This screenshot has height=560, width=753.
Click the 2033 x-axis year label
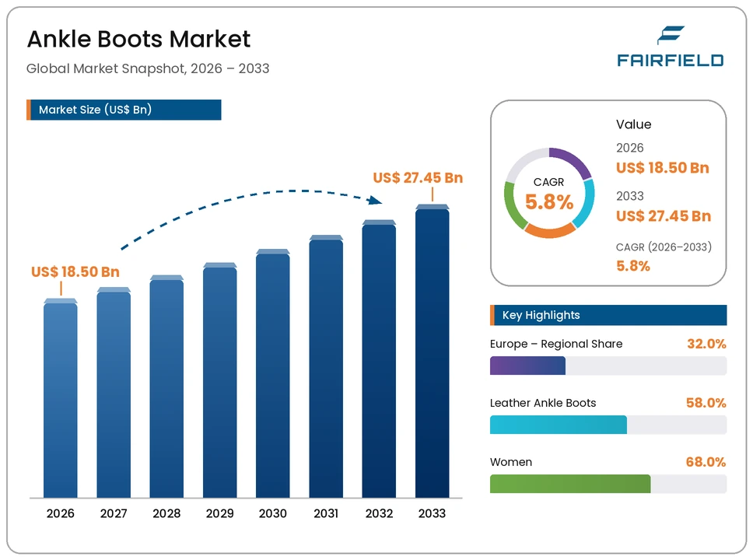433,513
